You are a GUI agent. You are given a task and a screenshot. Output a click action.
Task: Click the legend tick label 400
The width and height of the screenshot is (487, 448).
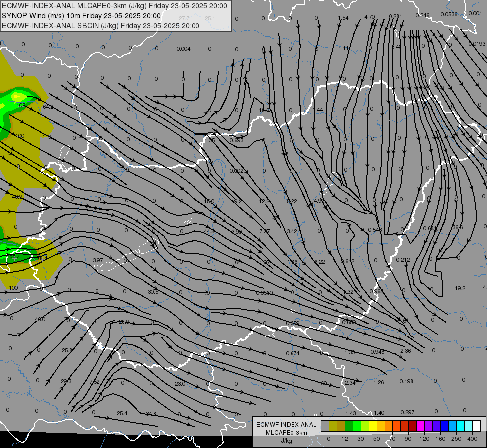[x=472, y=439]
